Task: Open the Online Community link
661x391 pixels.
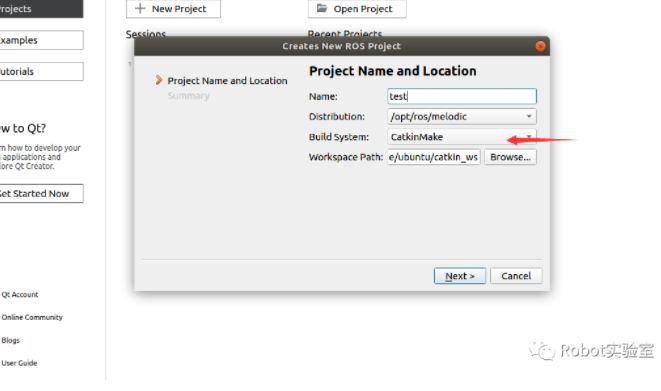Action: pos(32,317)
